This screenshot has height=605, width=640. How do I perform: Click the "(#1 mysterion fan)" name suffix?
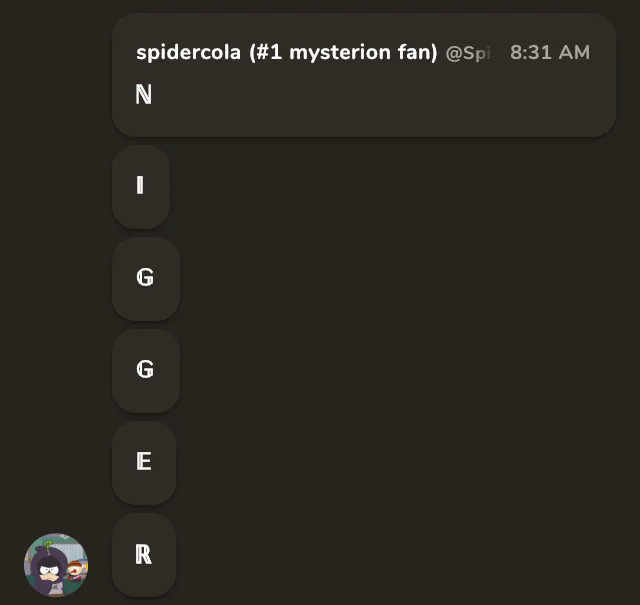click(x=343, y=53)
